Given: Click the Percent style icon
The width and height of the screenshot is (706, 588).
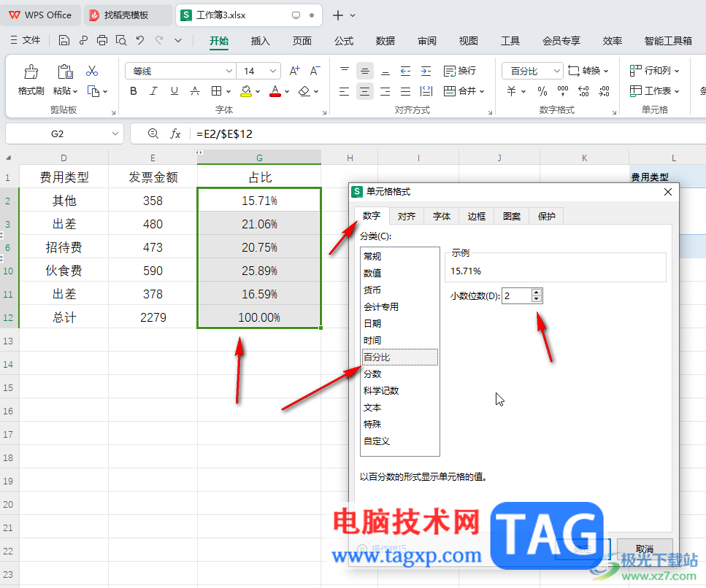Looking at the screenshot, I should click(542, 91).
